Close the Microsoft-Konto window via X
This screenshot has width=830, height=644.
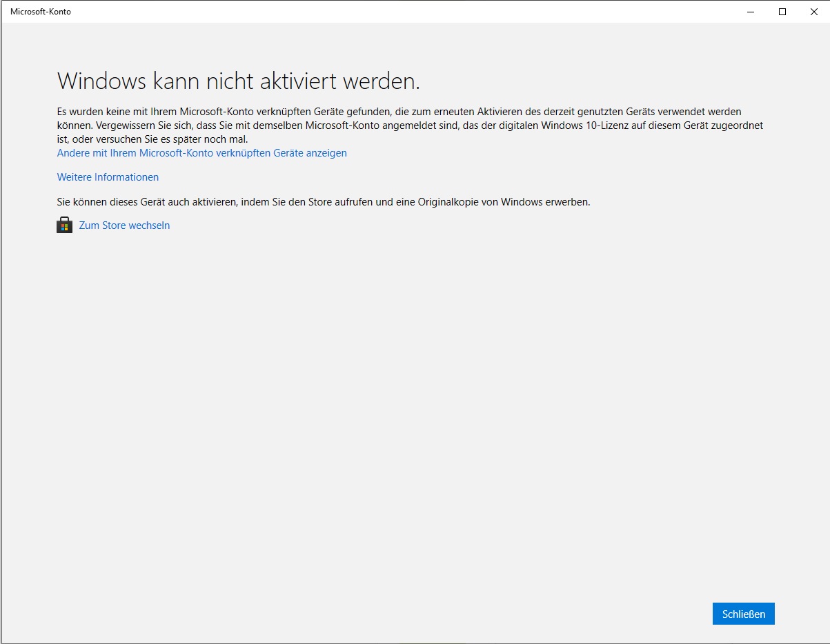pos(813,12)
